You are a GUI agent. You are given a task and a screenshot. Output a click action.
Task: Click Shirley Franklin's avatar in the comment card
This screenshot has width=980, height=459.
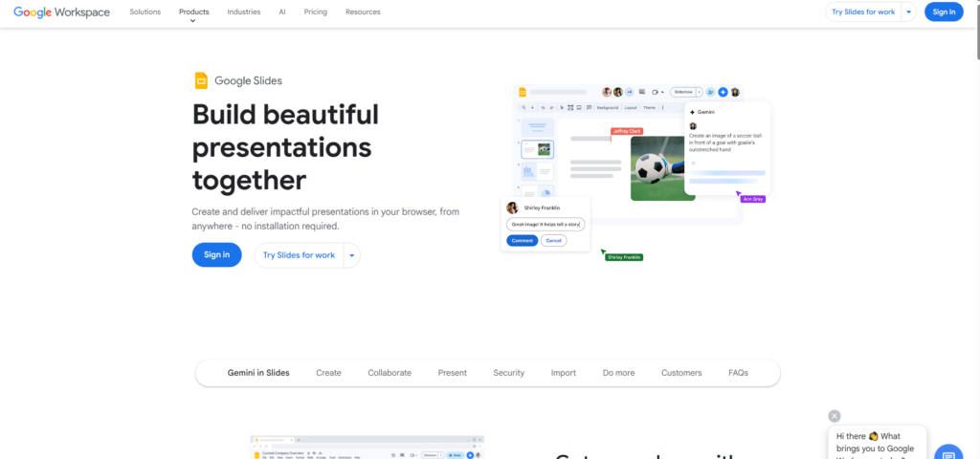512,208
